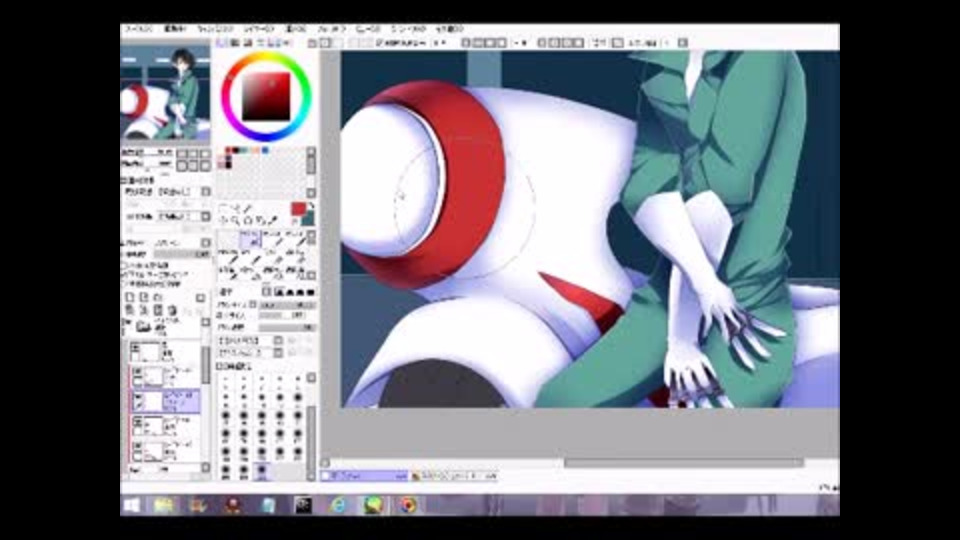The image size is (960, 540).
Task: Toggle clipping group checkbox
Action: [124, 275]
